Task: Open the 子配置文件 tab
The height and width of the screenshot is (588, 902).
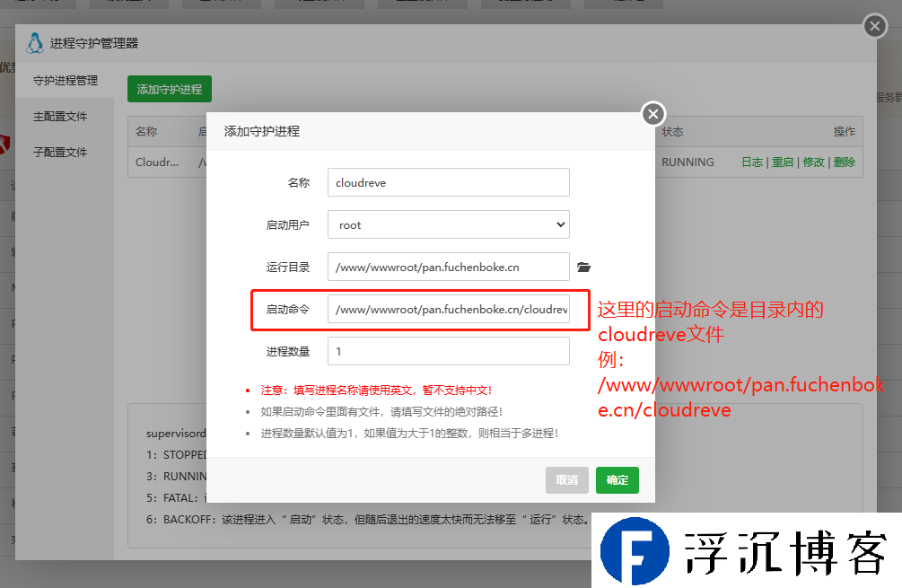Action: click(60, 152)
